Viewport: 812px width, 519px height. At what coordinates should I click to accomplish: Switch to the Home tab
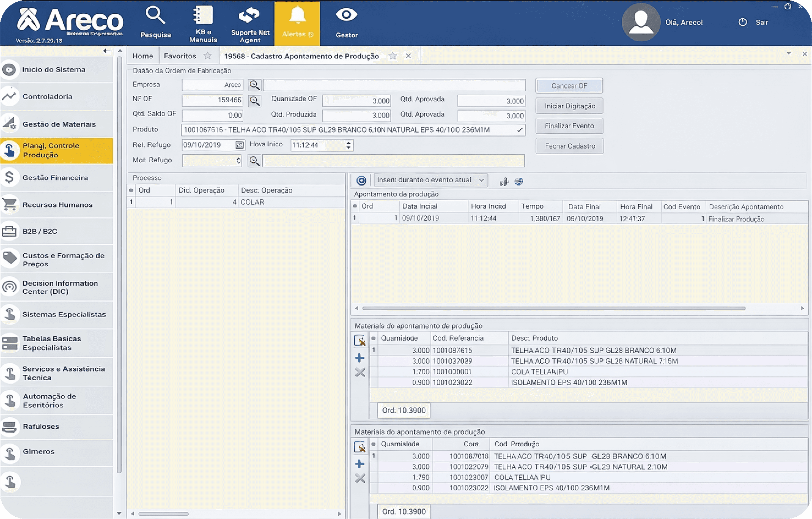pyautogui.click(x=143, y=56)
